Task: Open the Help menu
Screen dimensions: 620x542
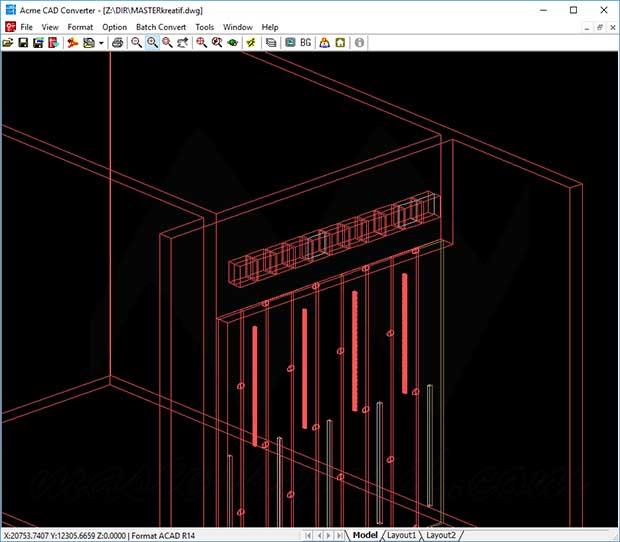Action: (x=270, y=27)
